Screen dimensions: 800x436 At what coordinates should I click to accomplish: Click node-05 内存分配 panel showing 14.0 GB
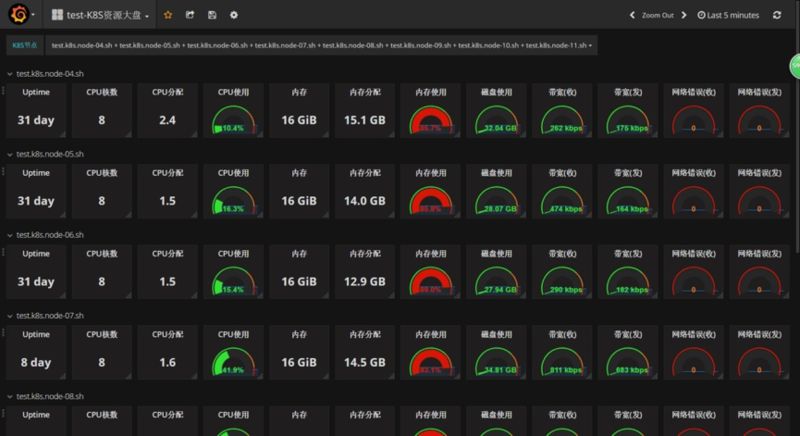365,191
